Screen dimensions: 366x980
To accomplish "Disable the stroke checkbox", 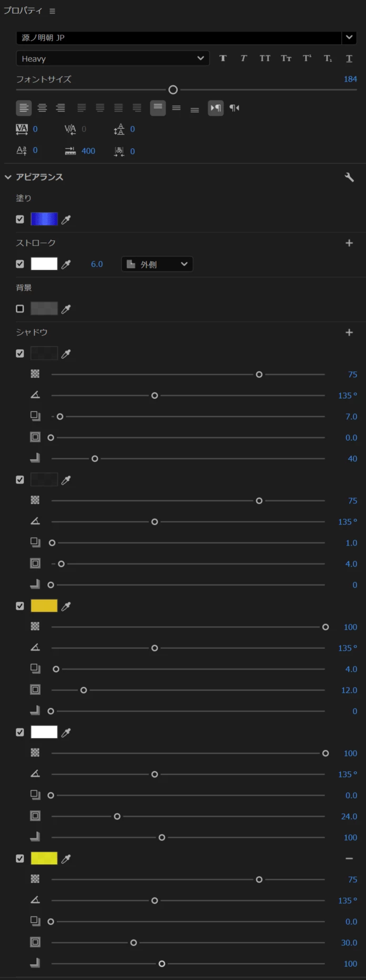I will coord(20,264).
